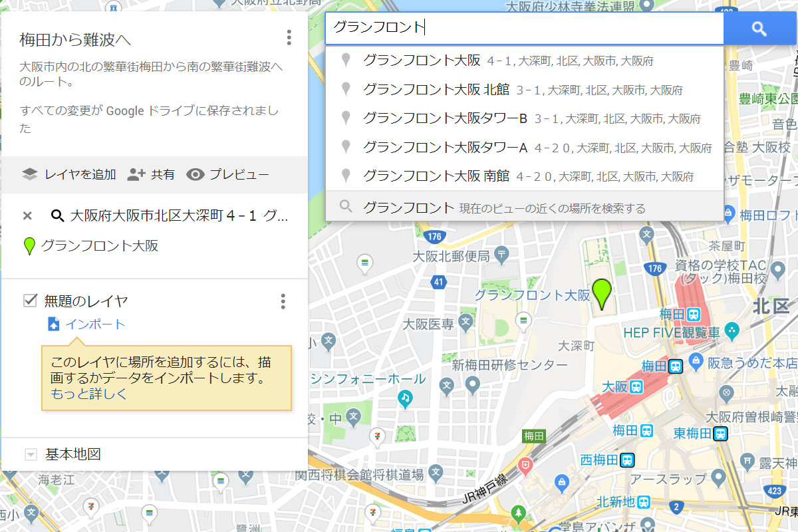
Task: Click into the map search text field
Action: pyautogui.click(x=524, y=29)
